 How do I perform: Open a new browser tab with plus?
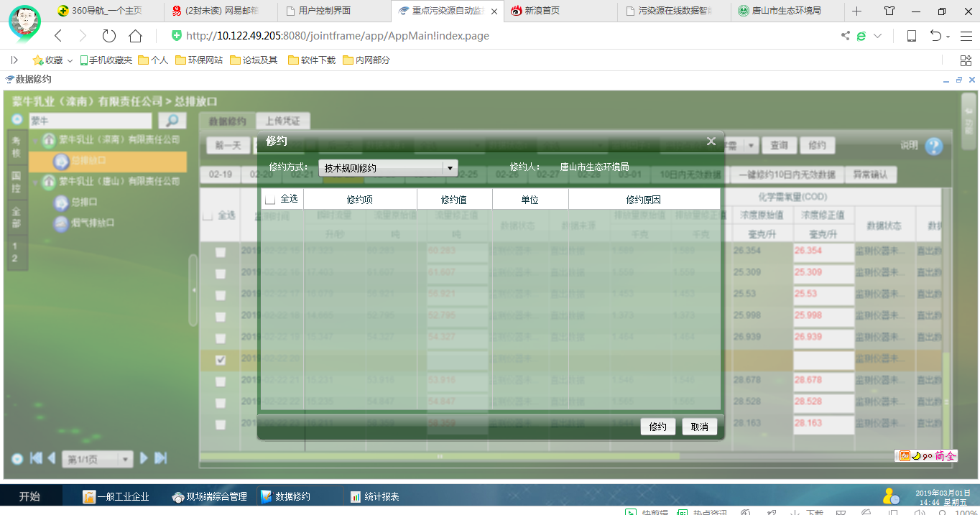click(x=856, y=11)
